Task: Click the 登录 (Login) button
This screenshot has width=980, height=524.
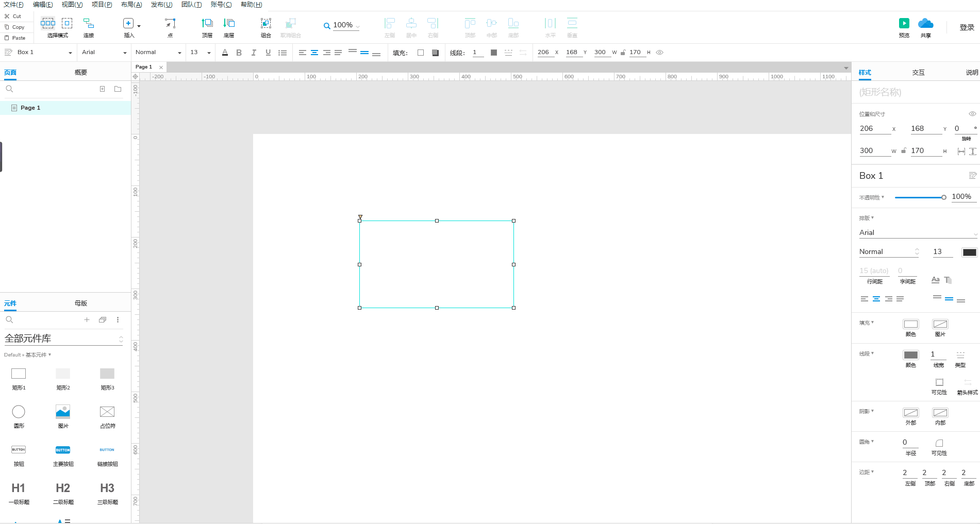Action: [967, 27]
